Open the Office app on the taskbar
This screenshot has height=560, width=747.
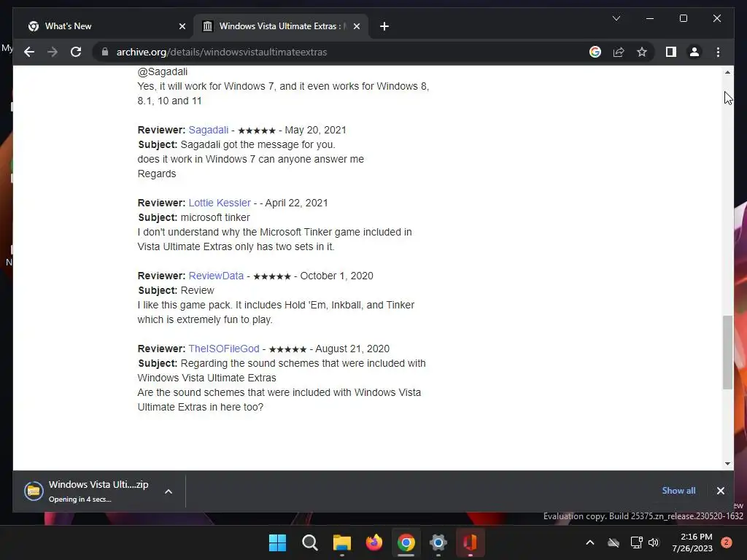pyautogui.click(x=471, y=542)
